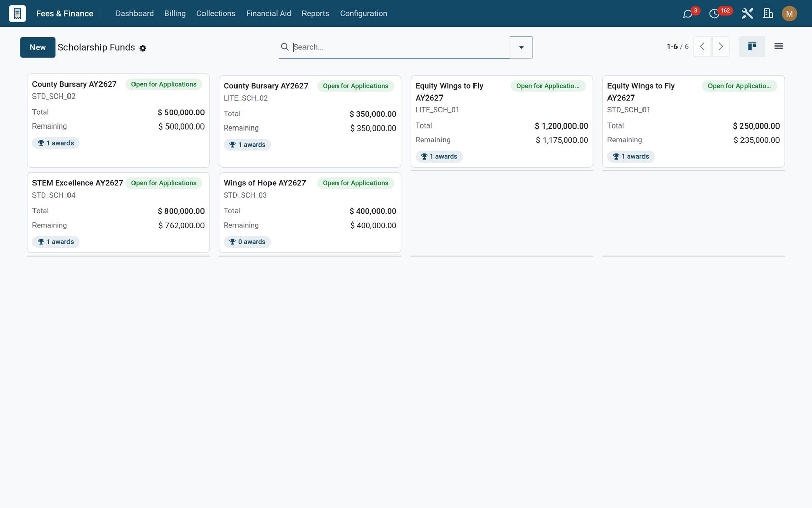Click the New button
The height and width of the screenshot is (508, 812).
(x=38, y=47)
